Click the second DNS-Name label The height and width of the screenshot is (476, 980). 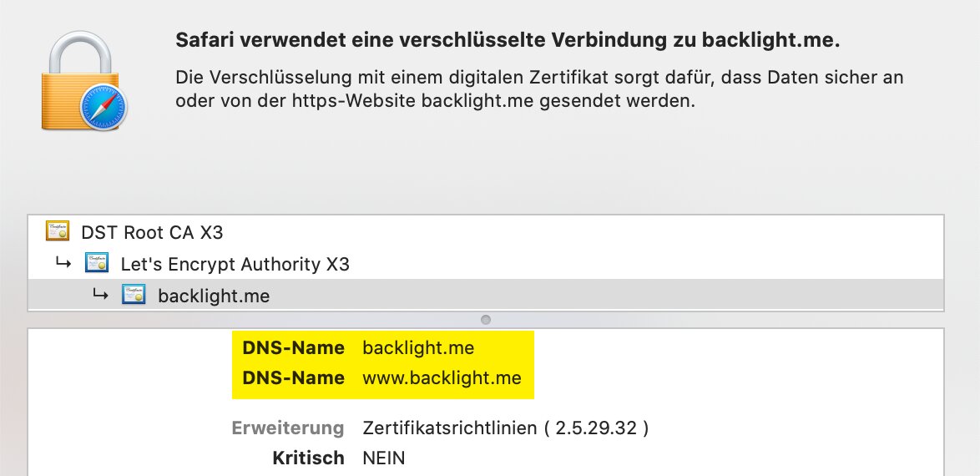(x=293, y=377)
